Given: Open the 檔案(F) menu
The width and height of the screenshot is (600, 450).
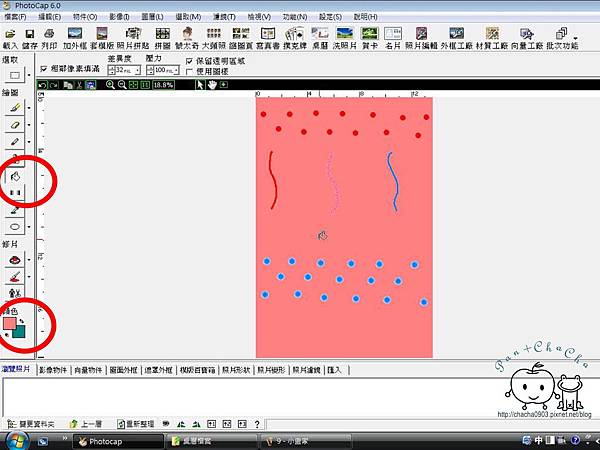Looking at the screenshot, I should pyautogui.click(x=15, y=17).
